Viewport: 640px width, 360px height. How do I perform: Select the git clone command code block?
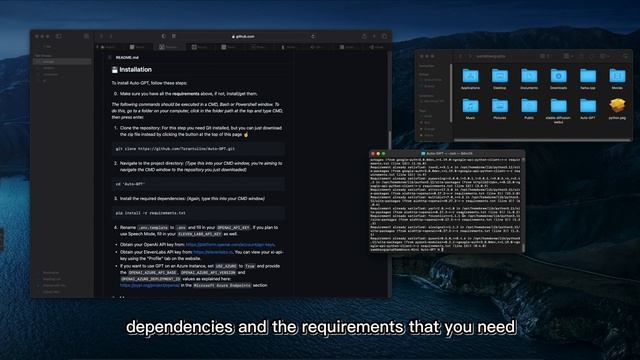198,149
